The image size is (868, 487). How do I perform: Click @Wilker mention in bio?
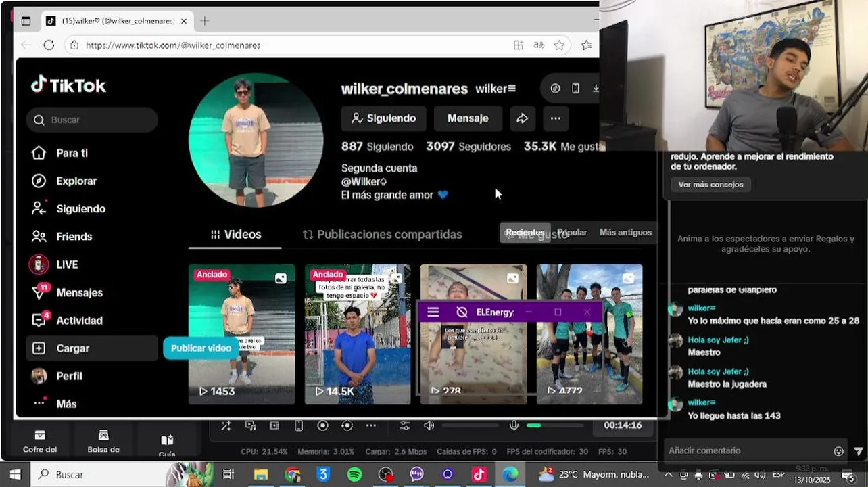pyautogui.click(x=364, y=181)
